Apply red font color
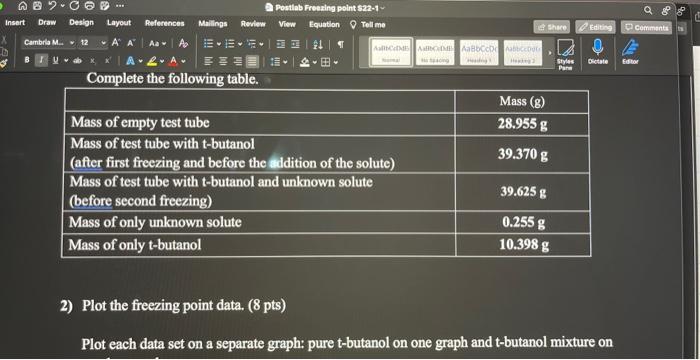Image resolution: width=700 pixels, height=360 pixels. coord(174,61)
